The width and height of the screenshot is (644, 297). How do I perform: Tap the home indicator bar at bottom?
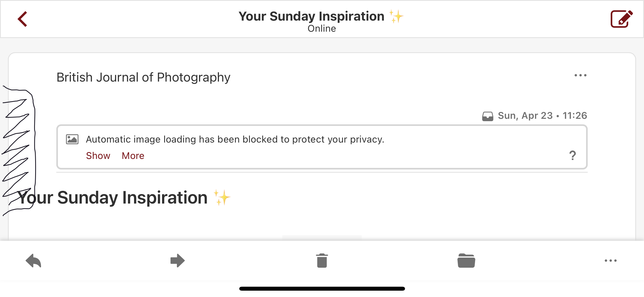click(x=322, y=289)
